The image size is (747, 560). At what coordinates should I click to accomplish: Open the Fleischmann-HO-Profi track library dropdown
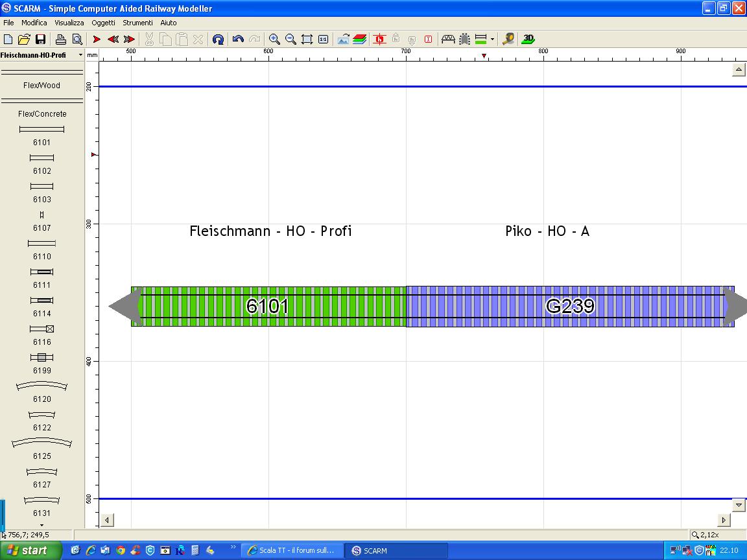point(80,55)
